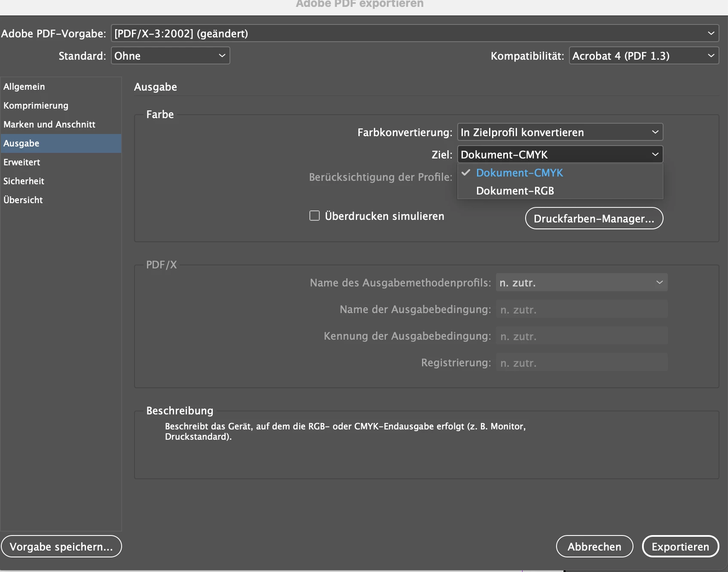Open the Farbkonvertierung dropdown

[560, 132]
